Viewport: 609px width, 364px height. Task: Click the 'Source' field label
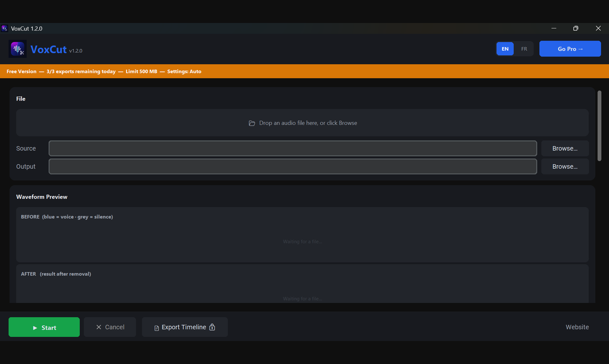pyautogui.click(x=26, y=148)
